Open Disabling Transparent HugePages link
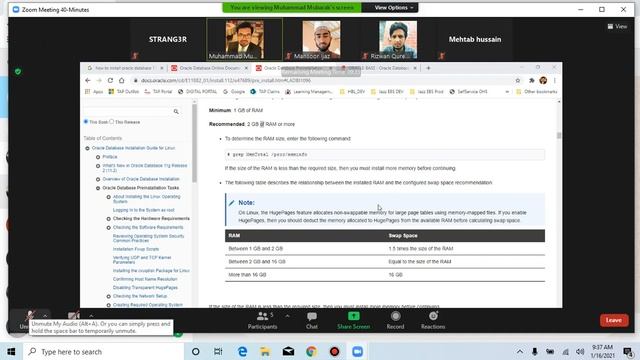The width and height of the screenshot is (640, 360). tap(145, 288)
